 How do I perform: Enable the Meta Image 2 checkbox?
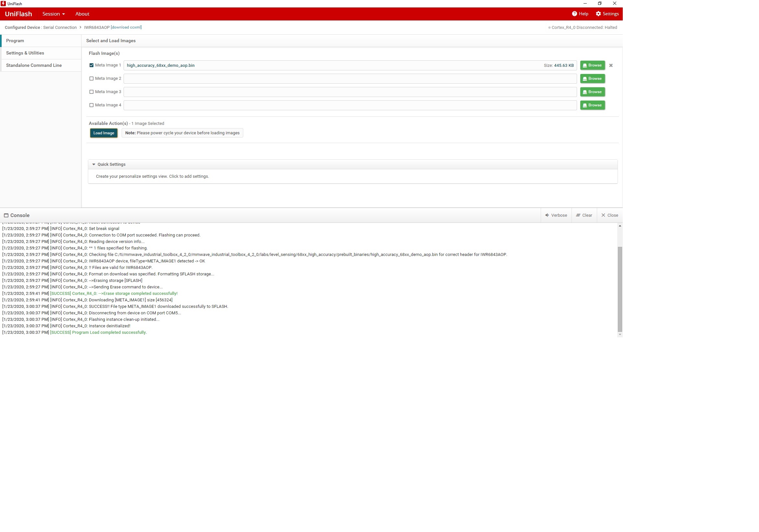tap(91, 79)
